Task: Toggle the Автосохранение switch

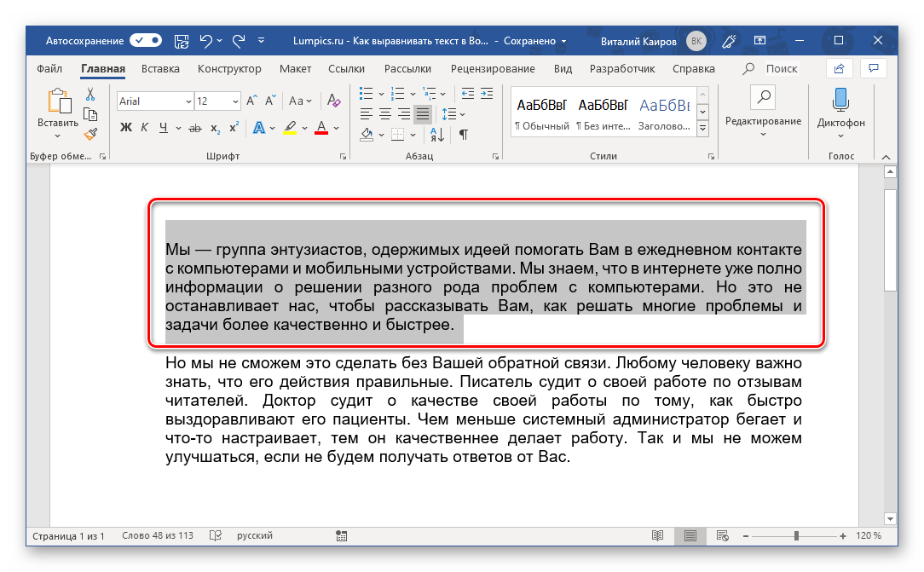Action: (x=146, y=40)
